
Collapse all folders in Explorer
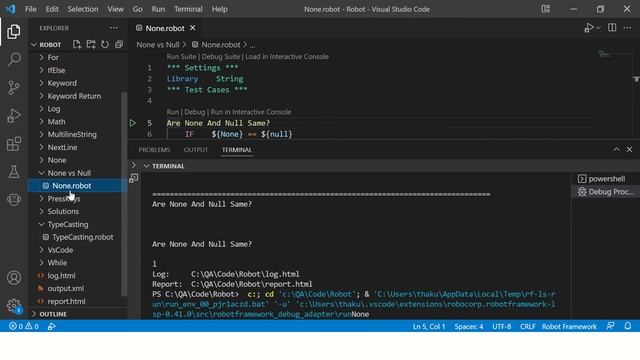(x=119, y=44)
